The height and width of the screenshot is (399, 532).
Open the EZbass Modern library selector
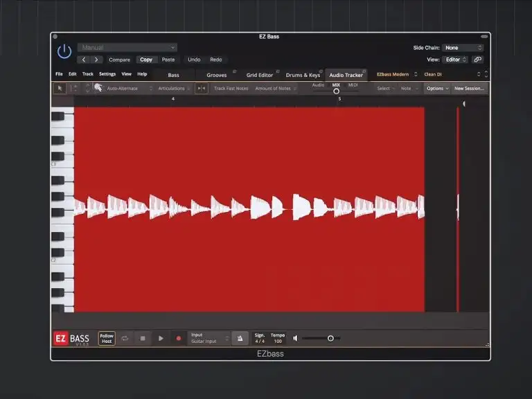point(397,74)
